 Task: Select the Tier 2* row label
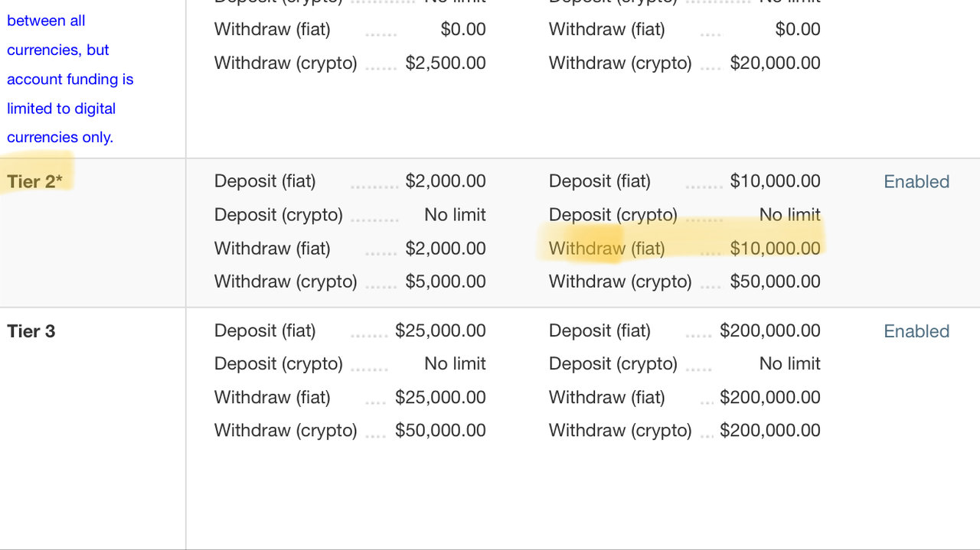(x=34, y=181)
